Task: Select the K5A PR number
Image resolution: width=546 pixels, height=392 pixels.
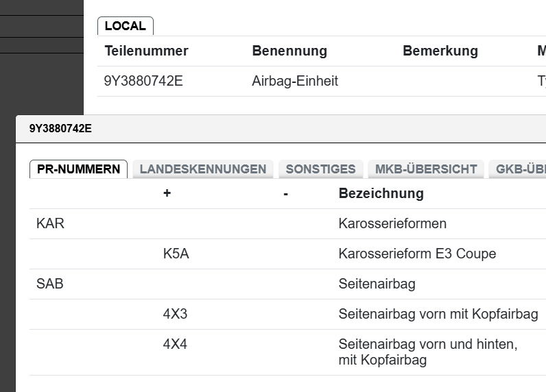Action: point(176,254)
